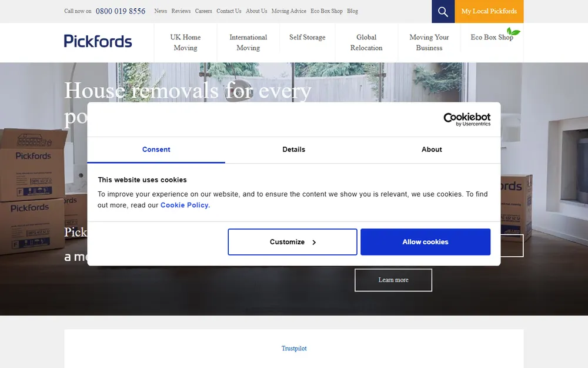This screenshot has height=368, width=588.
Task: Switch to the Details tab
Action: point(293,150)
